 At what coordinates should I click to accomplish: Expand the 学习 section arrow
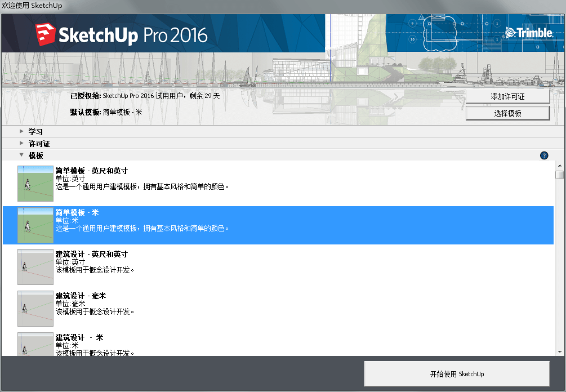pyautogui.click(x=21, y=131)
